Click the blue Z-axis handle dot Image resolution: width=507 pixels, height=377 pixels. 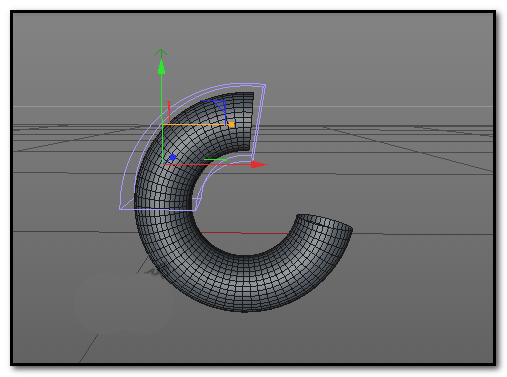tap(173, 157)
